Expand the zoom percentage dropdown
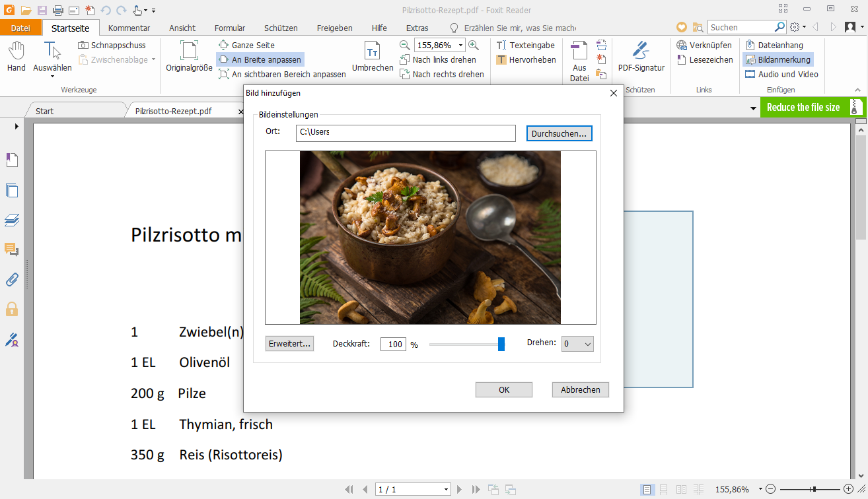This screenshot has height=499, width=868. point(460,45)
